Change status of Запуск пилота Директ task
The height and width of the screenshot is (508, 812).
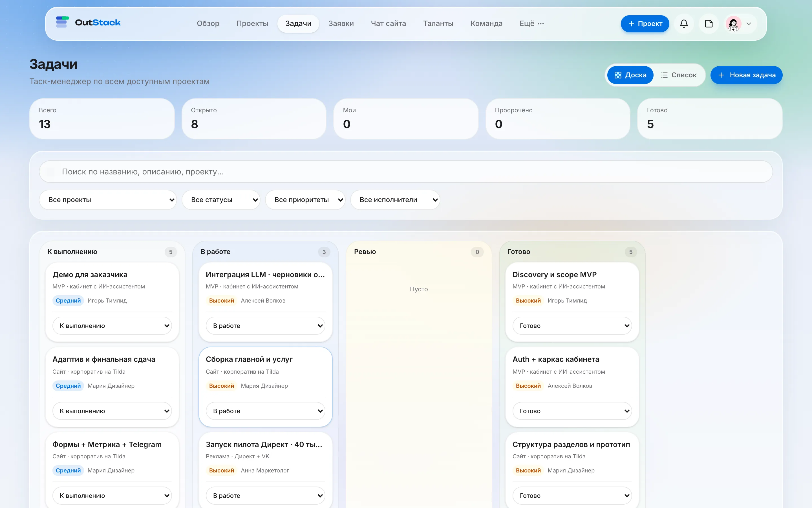(265, 496)
